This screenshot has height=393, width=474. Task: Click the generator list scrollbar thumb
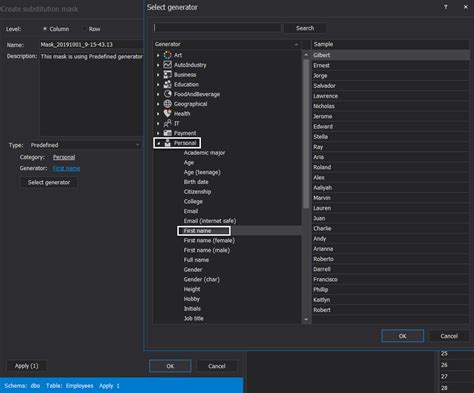click(306, 133)
